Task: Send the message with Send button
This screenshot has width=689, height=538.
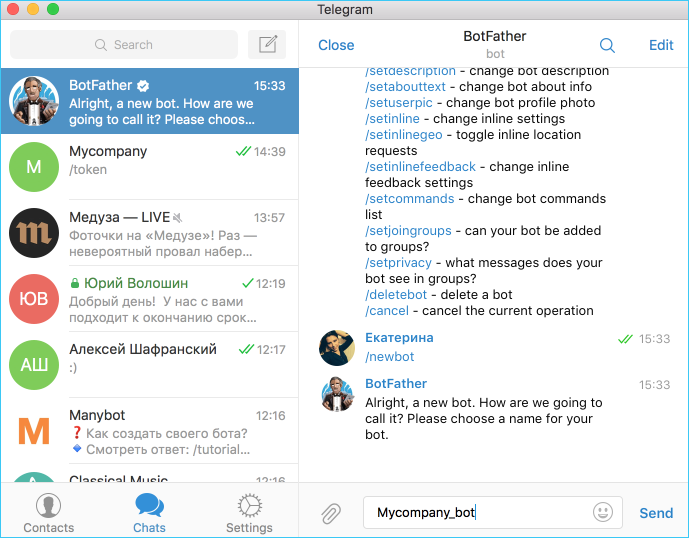Action: tap(656, 513)
